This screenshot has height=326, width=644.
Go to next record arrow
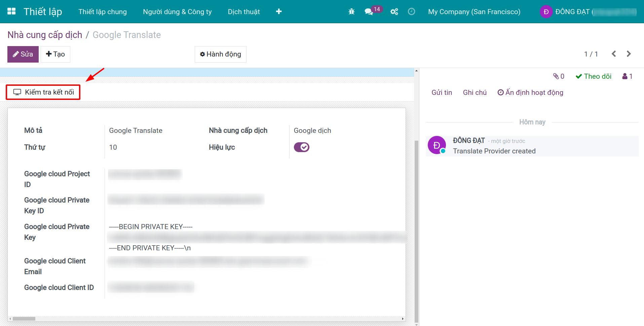(629, 54)
